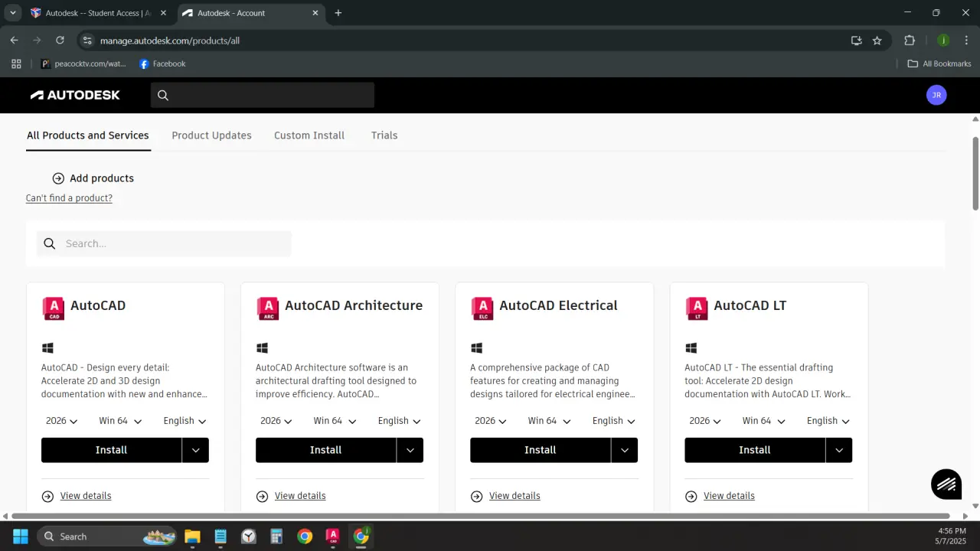This screenshot has width=980, height=551.
Task: Open the chat assistant bubble icon
Action: pyautogui.click(x=946, y=484)
